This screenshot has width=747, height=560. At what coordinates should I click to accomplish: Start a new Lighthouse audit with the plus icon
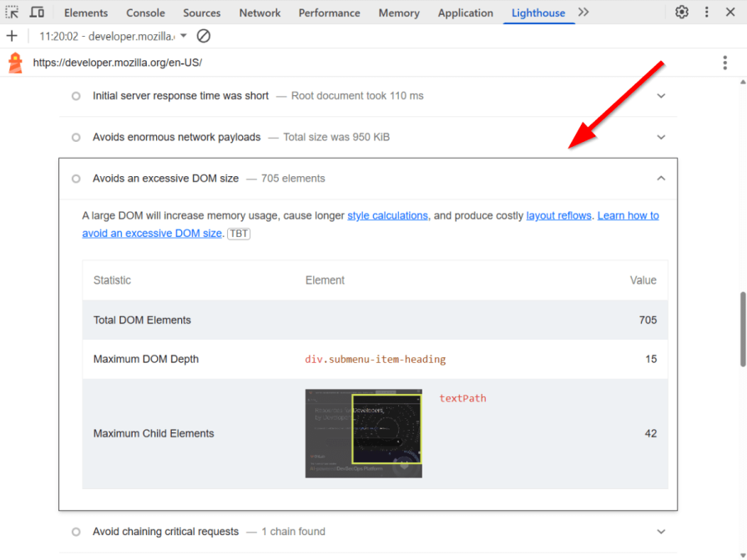[x=10, y=36]
